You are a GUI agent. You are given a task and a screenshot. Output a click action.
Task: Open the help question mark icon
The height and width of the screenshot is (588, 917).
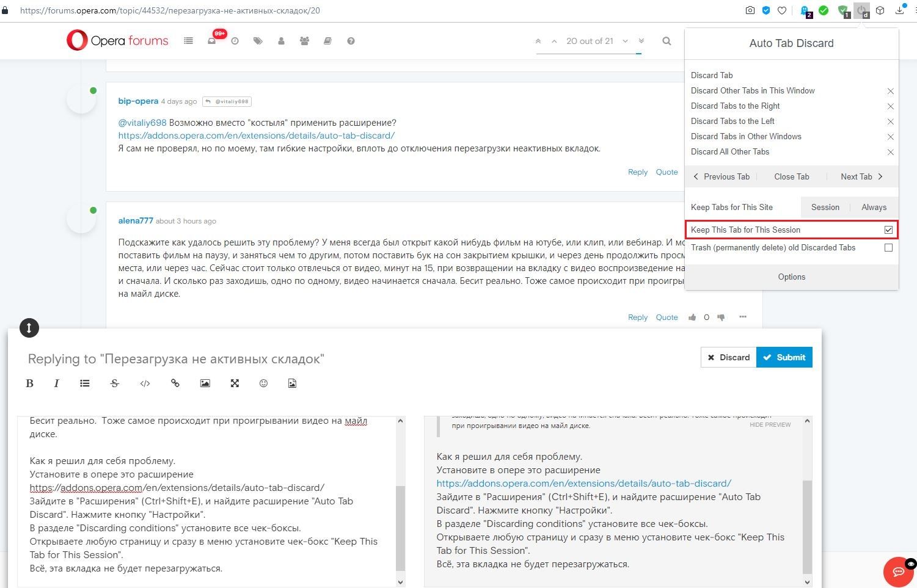pyautogui.click(x=351, y=41)
